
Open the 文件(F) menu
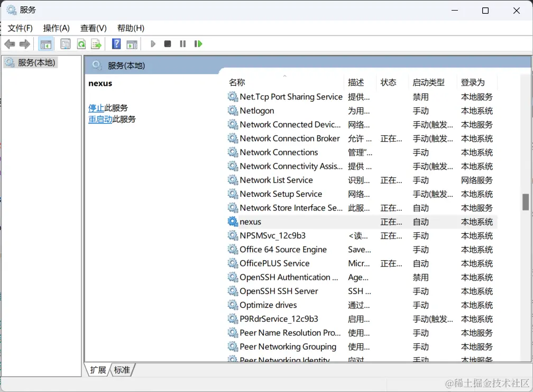(20, 28)
